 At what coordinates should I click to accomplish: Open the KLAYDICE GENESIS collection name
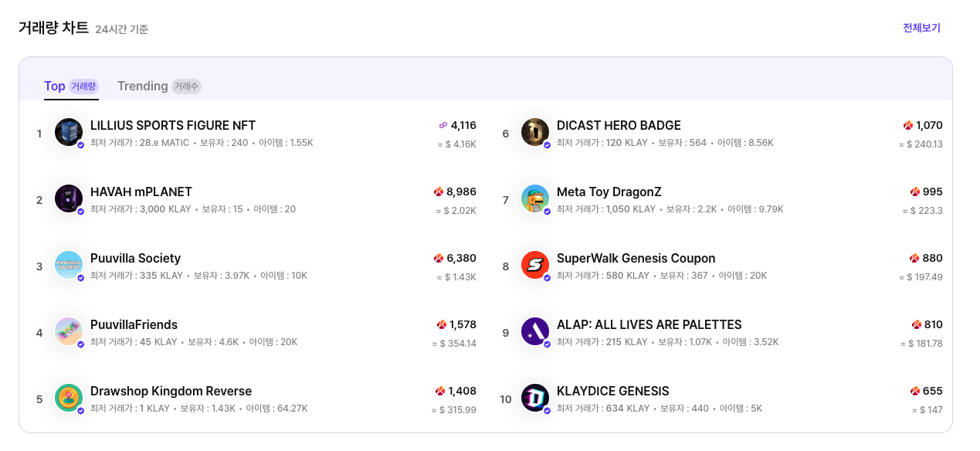(613, 391)
